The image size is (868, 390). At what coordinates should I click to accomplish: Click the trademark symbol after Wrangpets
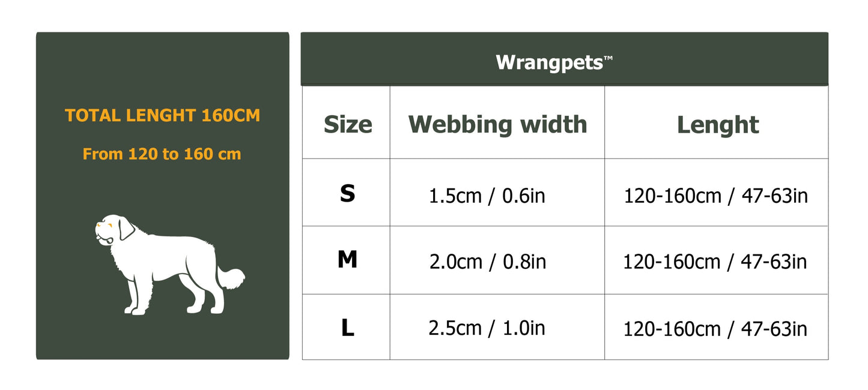click(608, 58)
